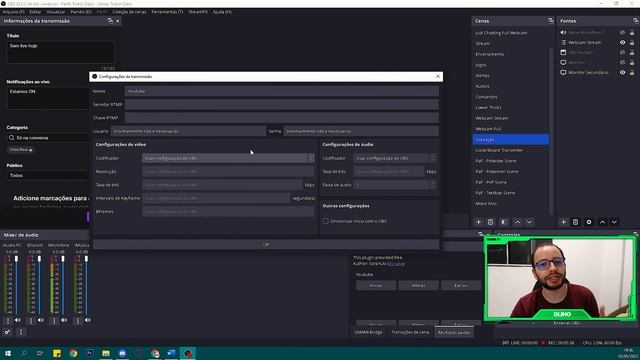The width and height of the screenshot is (640, 360).
Task: Mute the Discord channel speaker icon
Action: coord(41,320)
